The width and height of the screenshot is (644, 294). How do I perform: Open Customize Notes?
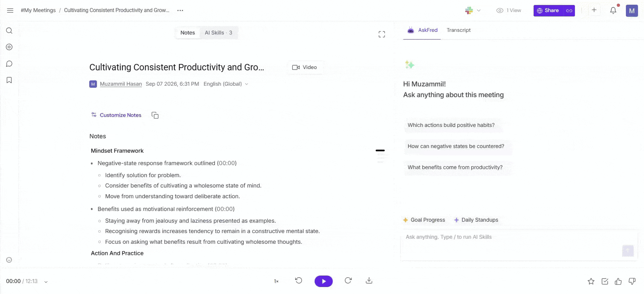click(x=116, y=115)
